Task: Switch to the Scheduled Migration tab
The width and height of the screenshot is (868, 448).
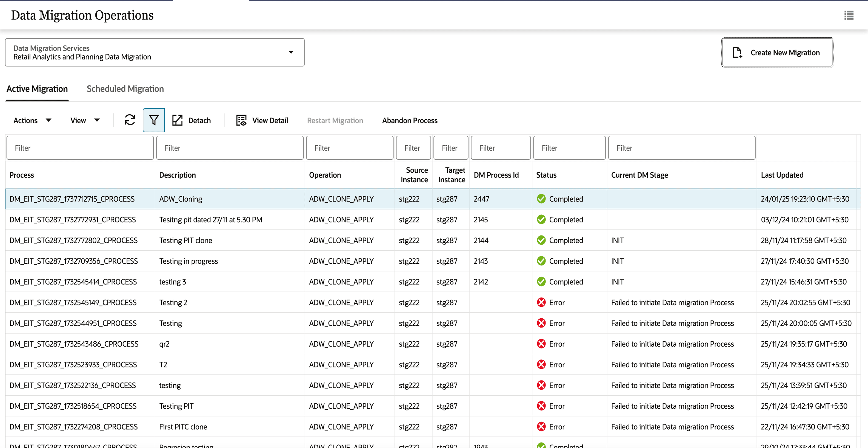Action: tap(125, 89)
